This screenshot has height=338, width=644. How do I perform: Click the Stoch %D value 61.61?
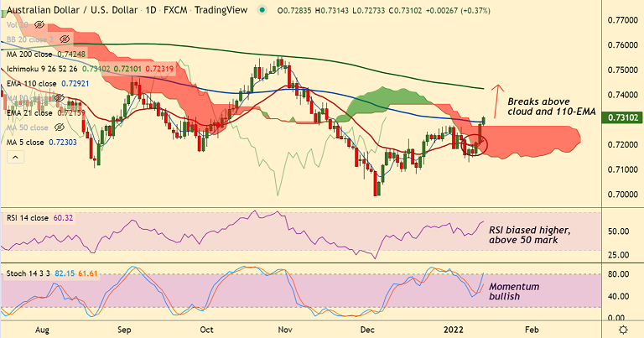pos(87,273)
